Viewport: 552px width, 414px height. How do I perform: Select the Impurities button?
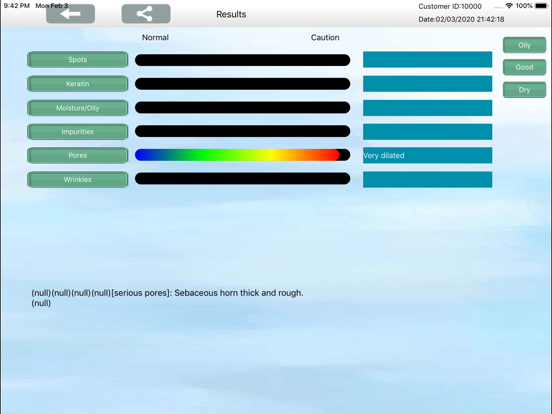click(x=77, y=132)
